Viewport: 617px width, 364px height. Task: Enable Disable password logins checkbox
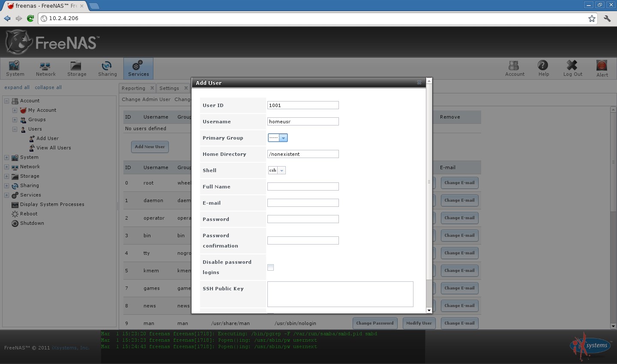[270, 267]
